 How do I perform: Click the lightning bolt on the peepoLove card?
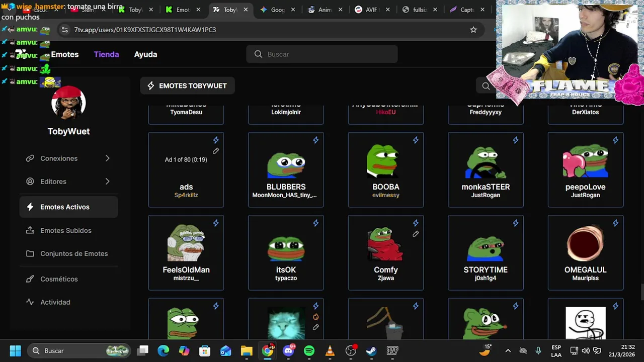click(615, 140)
